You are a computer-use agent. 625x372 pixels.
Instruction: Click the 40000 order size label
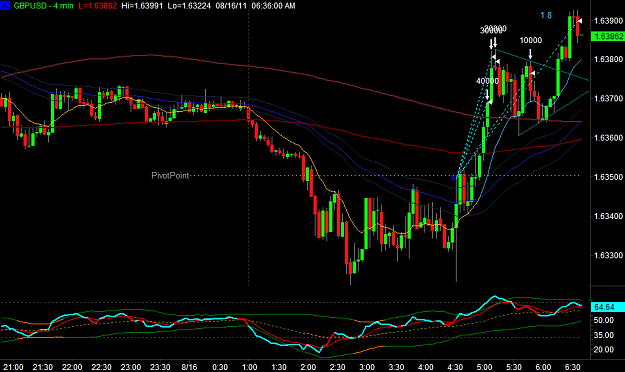point(487,81)
